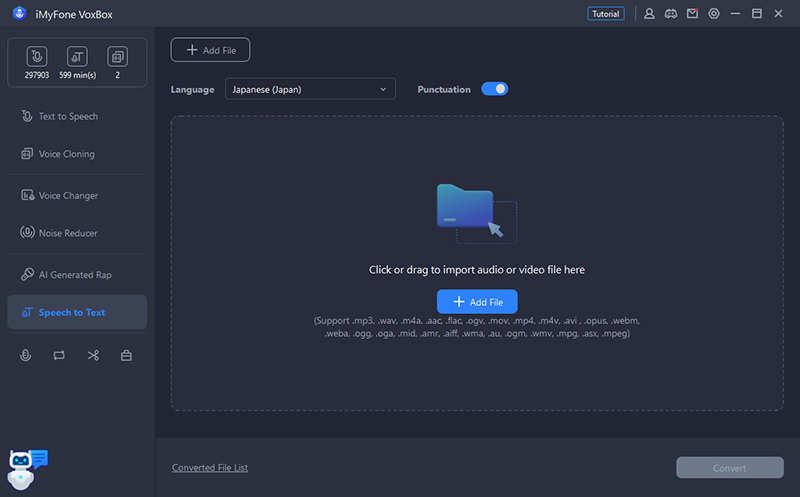This screenshot has height=497, width=800.
Task: Click the outlined Add File button at top
Action: tap(210, 50)
